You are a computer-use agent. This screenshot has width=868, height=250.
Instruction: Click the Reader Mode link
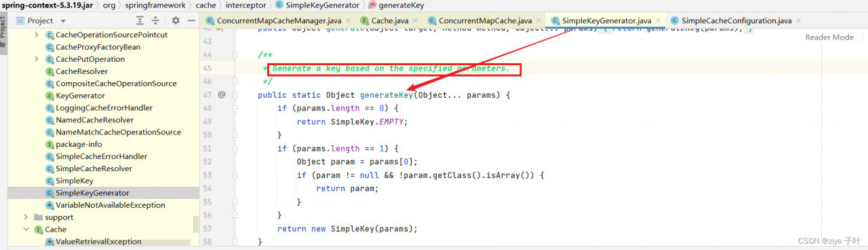coord(829,37)
